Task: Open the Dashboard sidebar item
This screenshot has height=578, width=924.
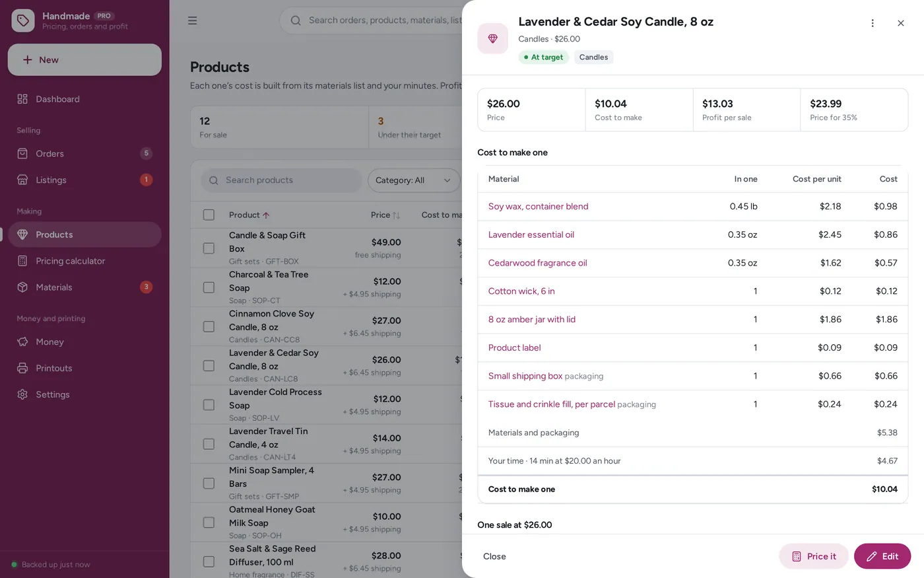Action: (84, 99)
